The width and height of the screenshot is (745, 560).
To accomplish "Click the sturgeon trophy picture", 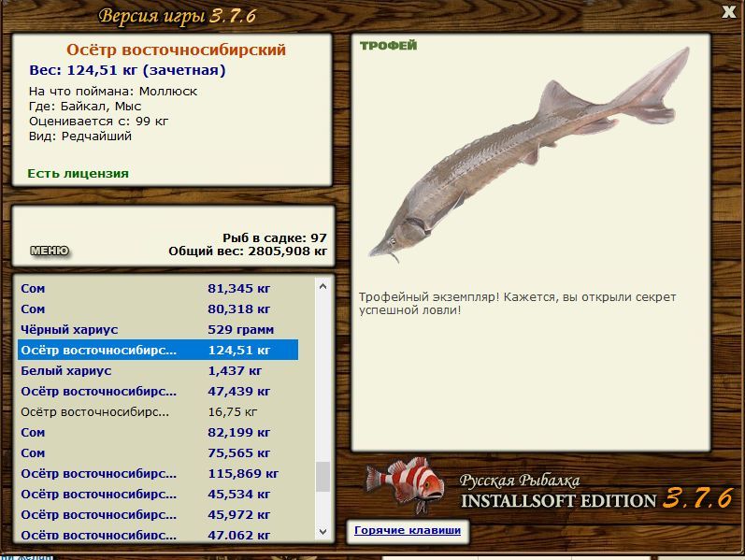I will click(x=529, y=154).
